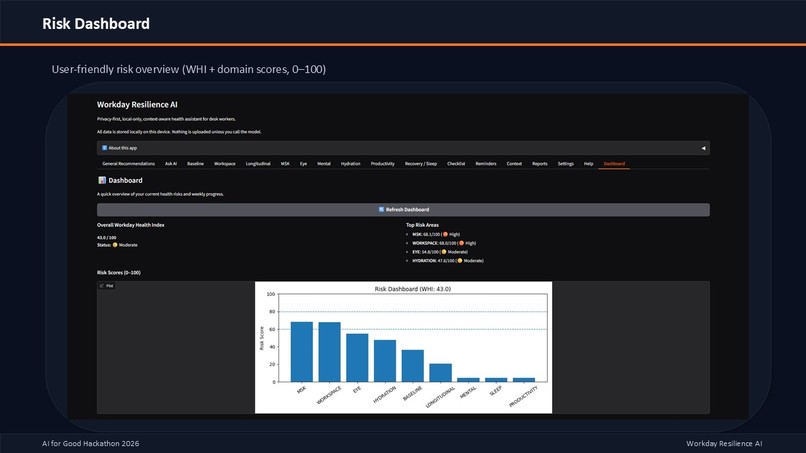This screenshot has width=806, height=453.
Task: Open the General Recommendations tab
Action: click(129, 164)
